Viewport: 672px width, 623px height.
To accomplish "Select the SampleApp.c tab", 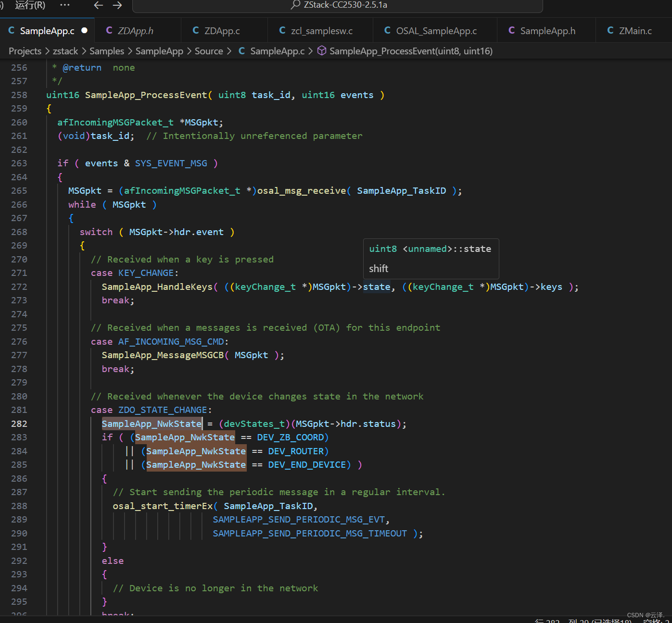I will tap(47, 31).
